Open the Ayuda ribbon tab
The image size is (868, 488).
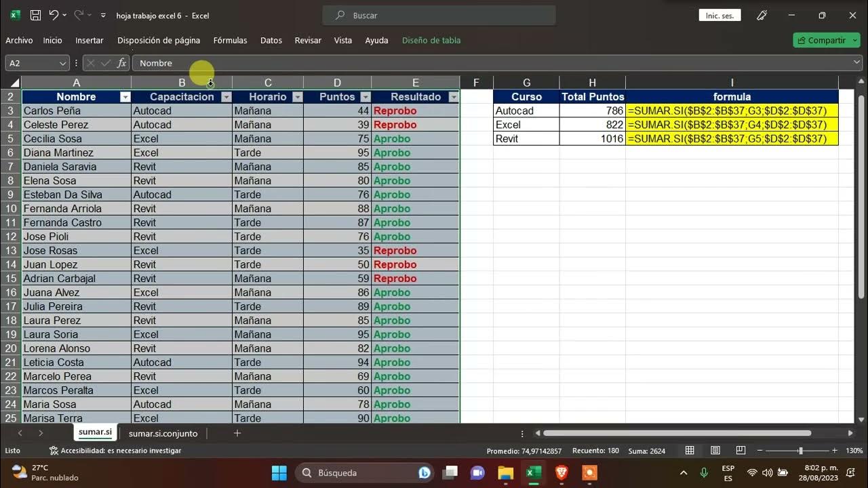(376, 40)
